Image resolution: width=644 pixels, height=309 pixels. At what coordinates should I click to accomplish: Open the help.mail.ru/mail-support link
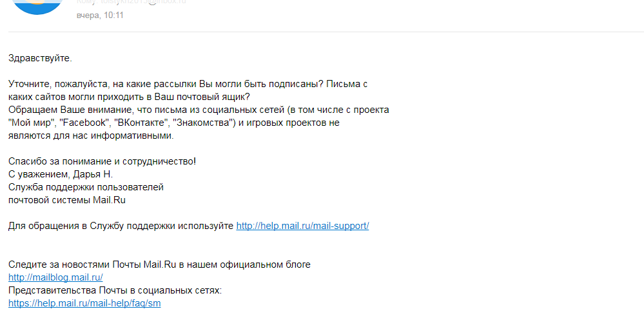302,226
